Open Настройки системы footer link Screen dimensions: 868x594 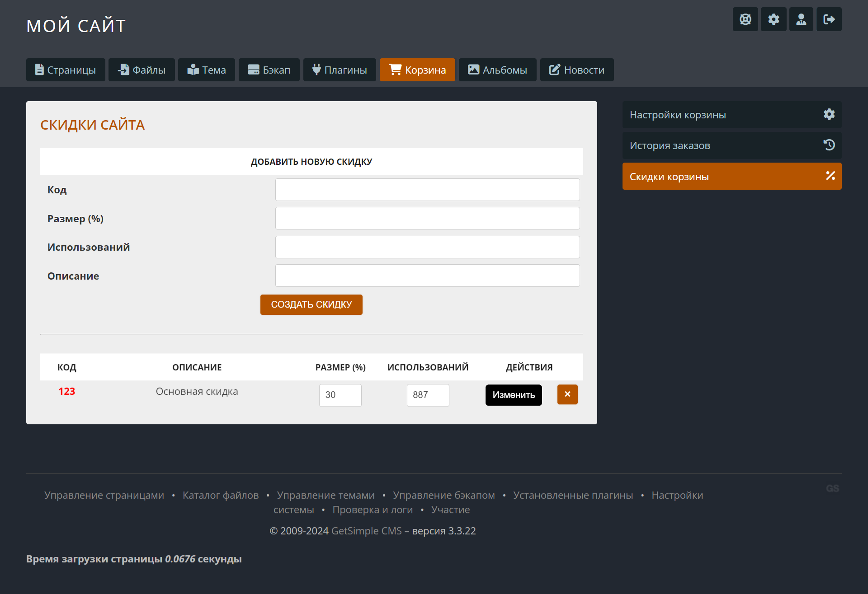coord(677,495)
